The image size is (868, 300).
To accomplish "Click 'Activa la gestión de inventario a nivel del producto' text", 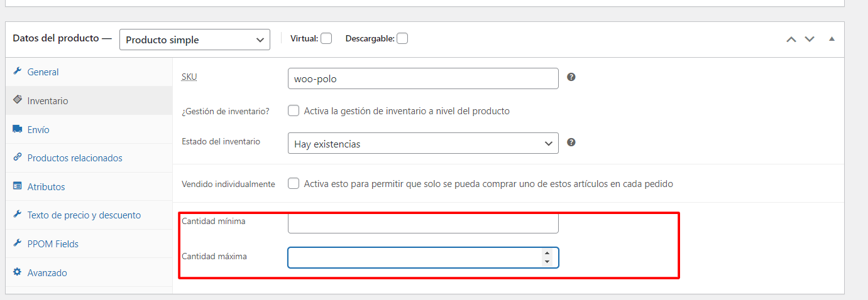I will coord(407,111).
